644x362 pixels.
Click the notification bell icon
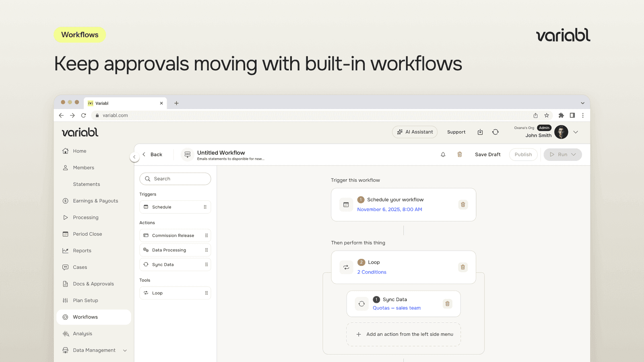click(443, 154)
